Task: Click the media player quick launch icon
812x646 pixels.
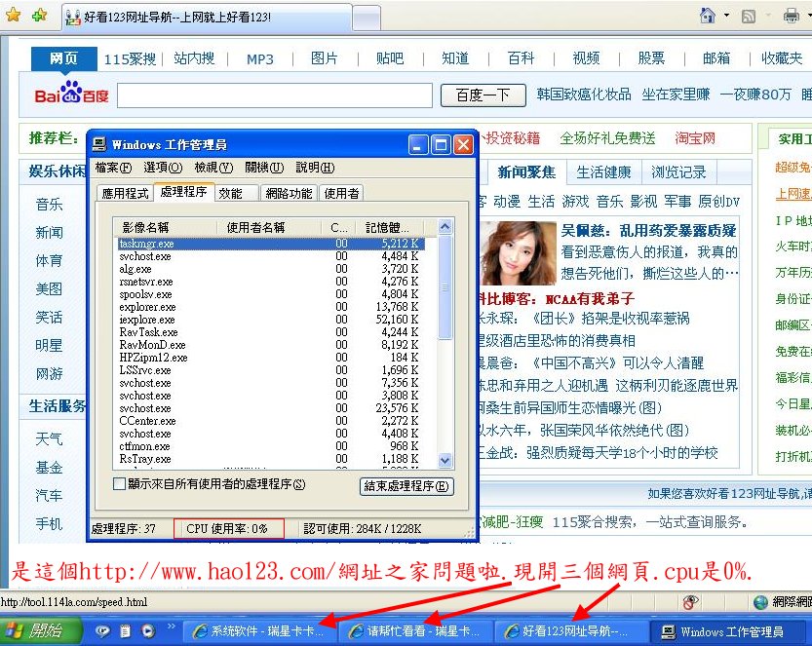Action: [148, 631]
